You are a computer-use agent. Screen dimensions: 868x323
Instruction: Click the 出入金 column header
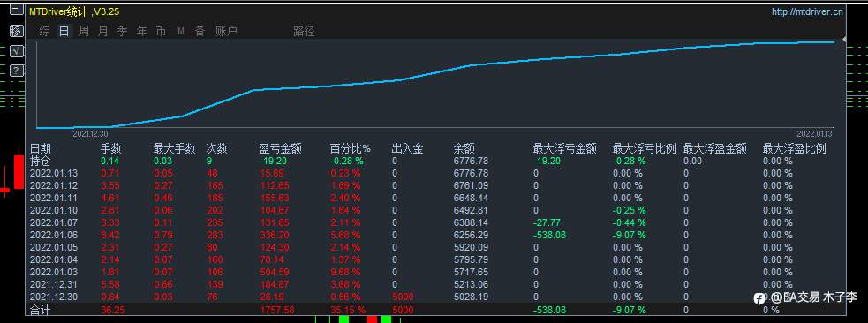407,149
